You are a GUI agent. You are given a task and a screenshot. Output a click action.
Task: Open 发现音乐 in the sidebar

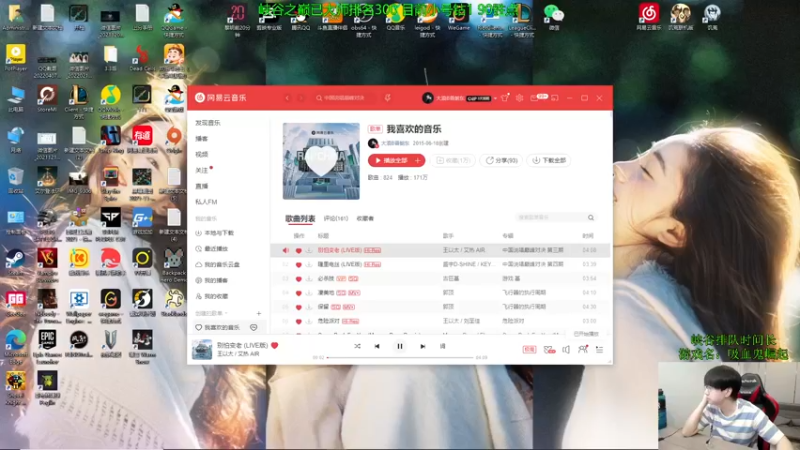208,123
